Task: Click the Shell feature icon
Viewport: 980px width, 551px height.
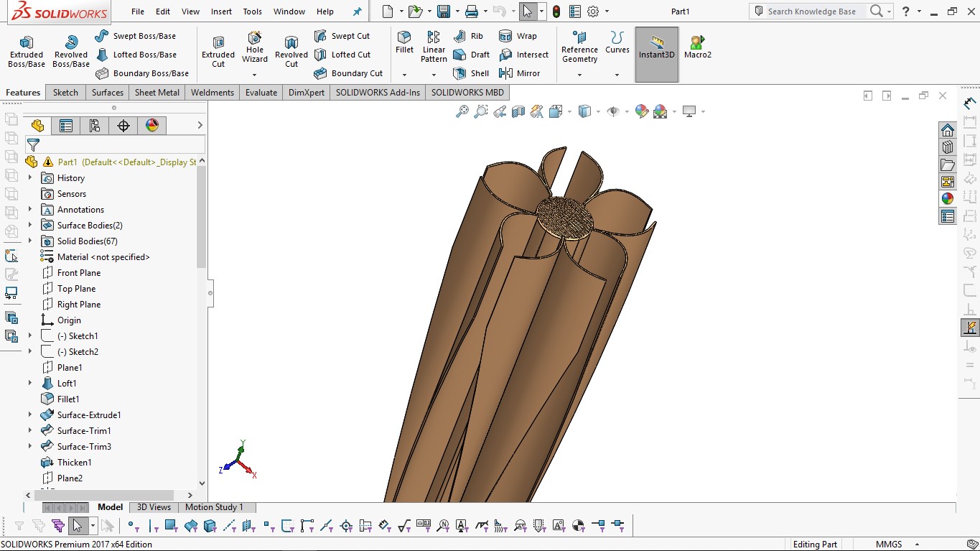Action: [x=471, y=73]
